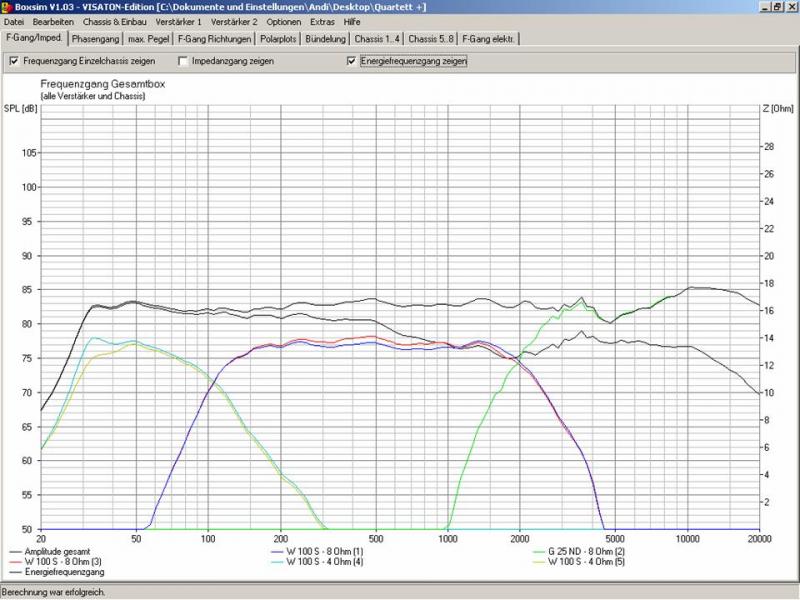The width and height of the screenshot is (800, 600).
Task: Open the Bearbeiten menu
Action: 52,21
